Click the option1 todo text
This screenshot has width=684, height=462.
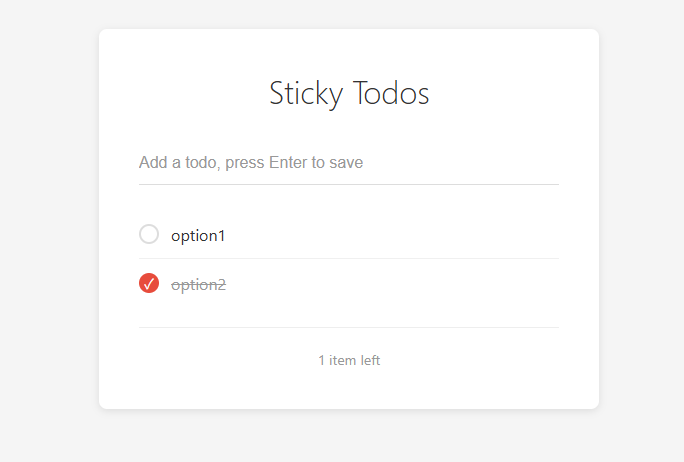coord(198,236)
